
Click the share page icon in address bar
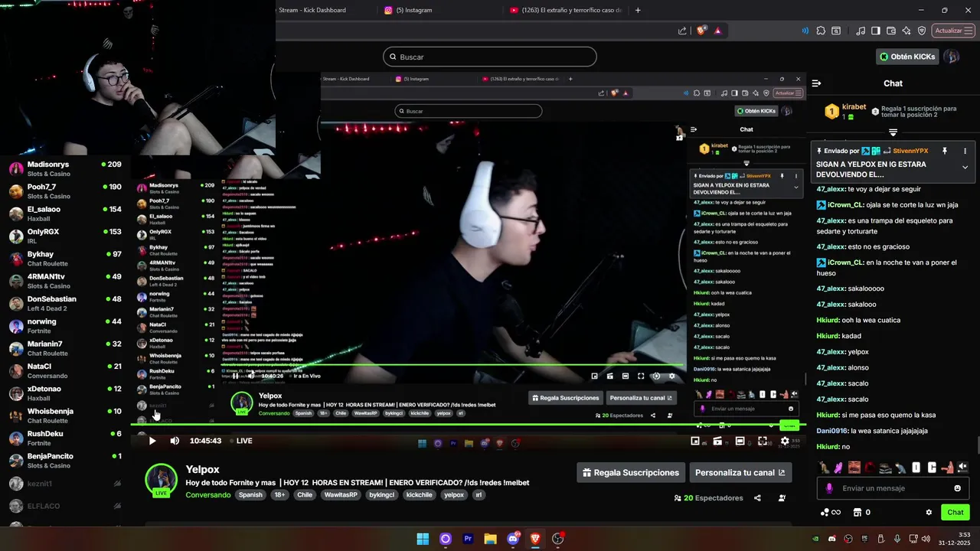682,31
